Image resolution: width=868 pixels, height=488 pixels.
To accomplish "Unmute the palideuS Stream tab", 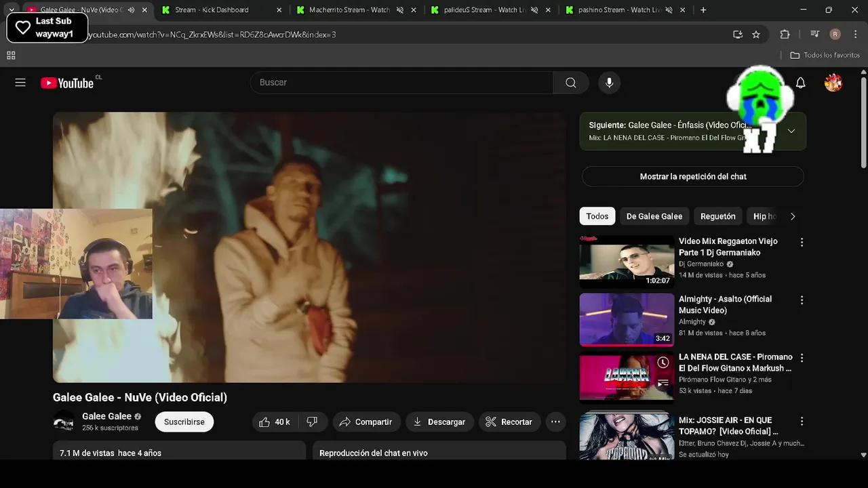I will click(534, 10).
